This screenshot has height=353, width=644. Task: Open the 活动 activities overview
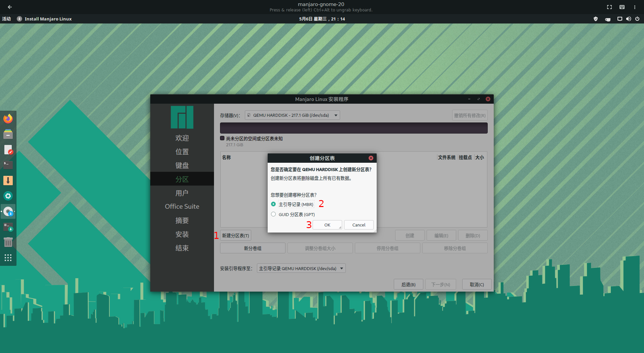6,19
